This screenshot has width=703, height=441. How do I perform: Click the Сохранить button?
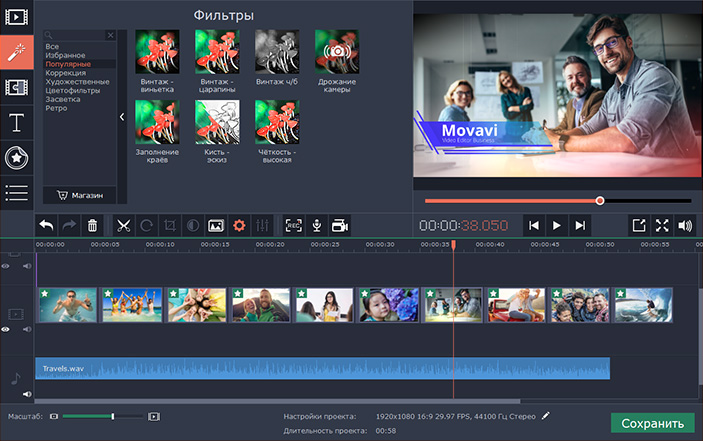coord(652,423)
